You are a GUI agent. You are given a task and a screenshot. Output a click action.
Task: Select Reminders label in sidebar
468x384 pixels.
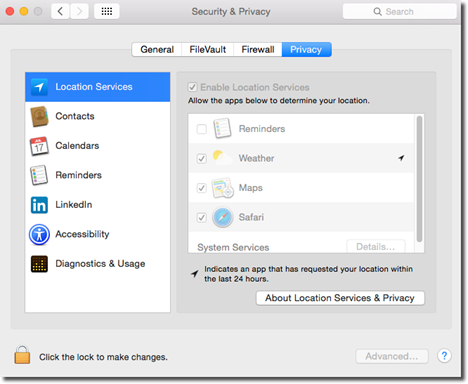click(x=79, y=175)
